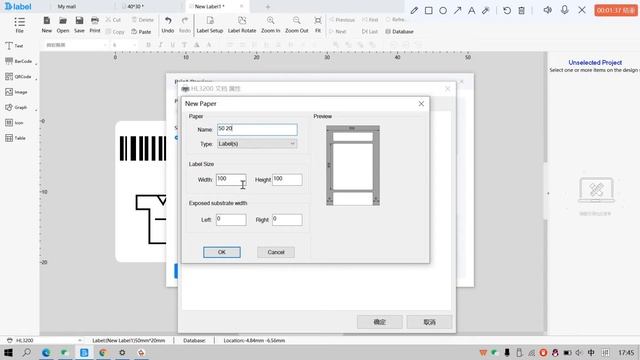Open the HL3200 printer dropdown in status bar
Viewport: 640px width, 360px height.
(x=80, y=340)
